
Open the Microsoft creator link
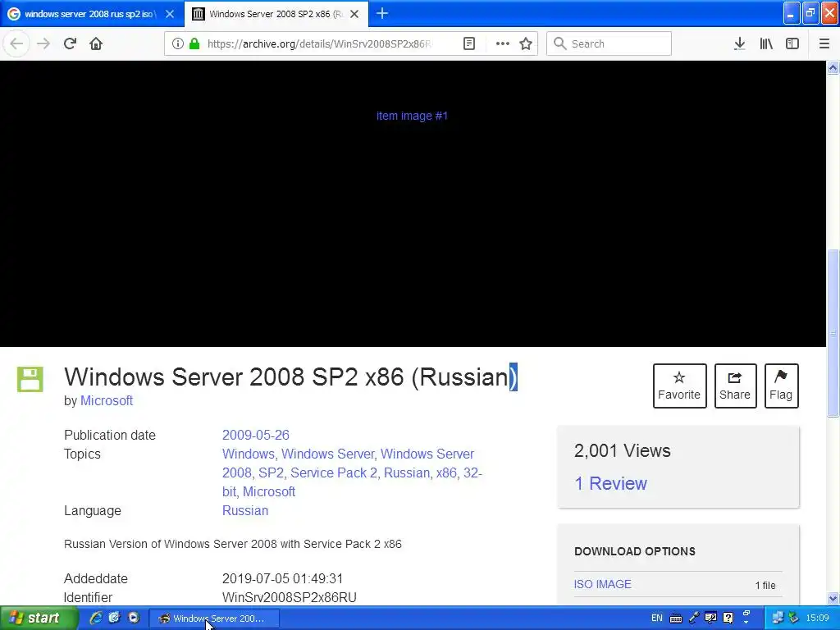pyautogui.click(x=107, y=400)
